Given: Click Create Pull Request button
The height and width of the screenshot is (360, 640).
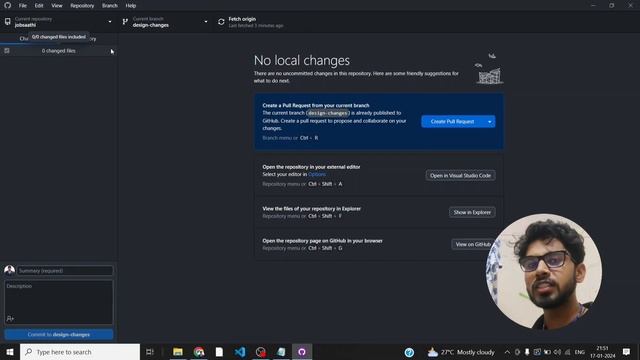Looking at the screenshot, I should 453,122.
